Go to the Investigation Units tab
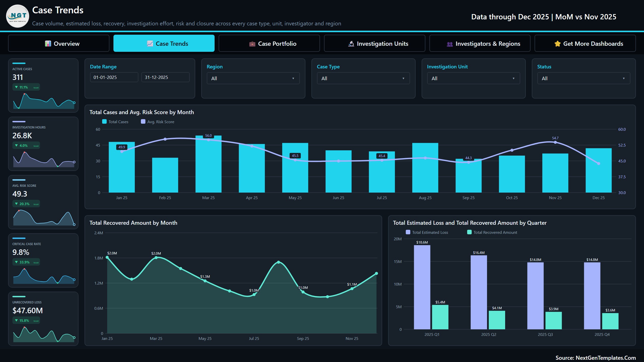This screenshot has height=362, width=644. coord(375,43)
